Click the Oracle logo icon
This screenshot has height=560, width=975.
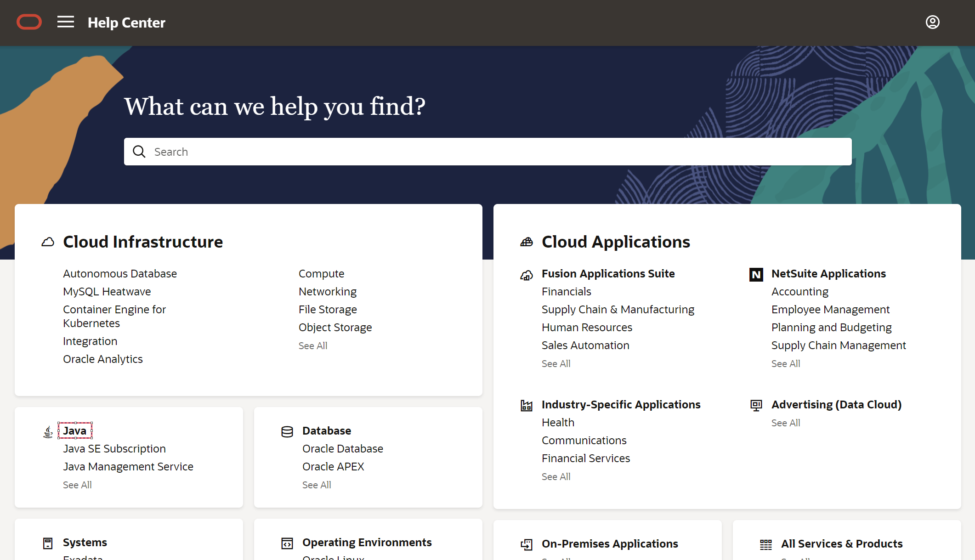pyautogui.click(x=29, y=22)
